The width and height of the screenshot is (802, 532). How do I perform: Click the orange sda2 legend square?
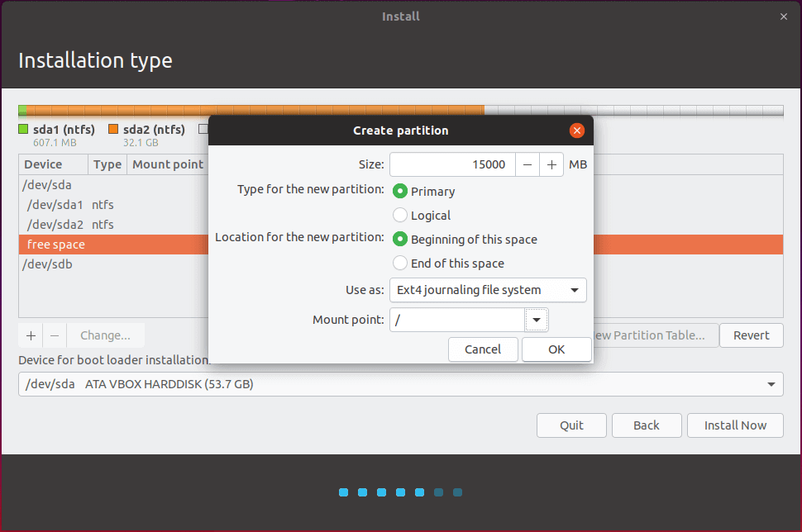coord(113,129)
